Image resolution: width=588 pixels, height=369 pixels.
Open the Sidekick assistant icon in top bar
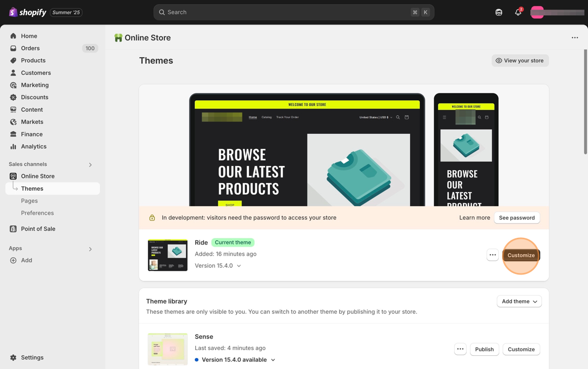[x=499, y=12]
